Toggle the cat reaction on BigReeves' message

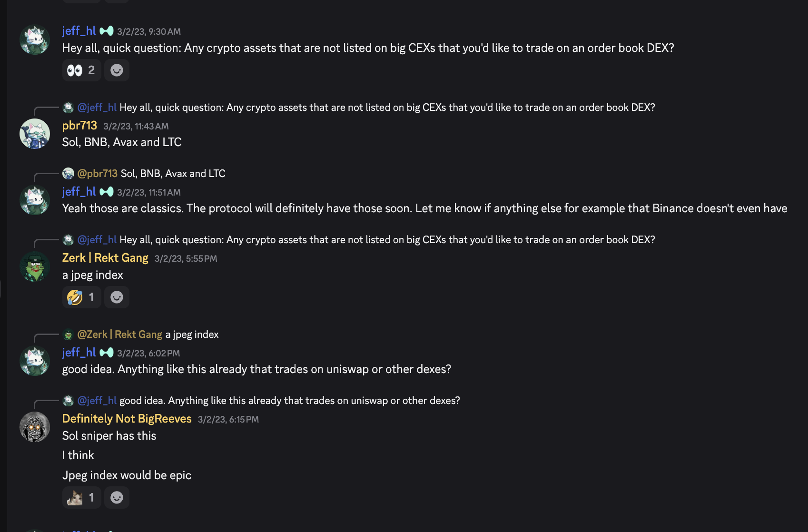pyautogui.click(x=81, y=498)
